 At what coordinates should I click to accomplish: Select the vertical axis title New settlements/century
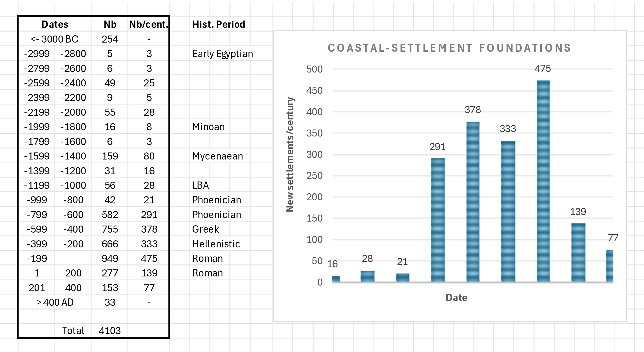(290, 154)
